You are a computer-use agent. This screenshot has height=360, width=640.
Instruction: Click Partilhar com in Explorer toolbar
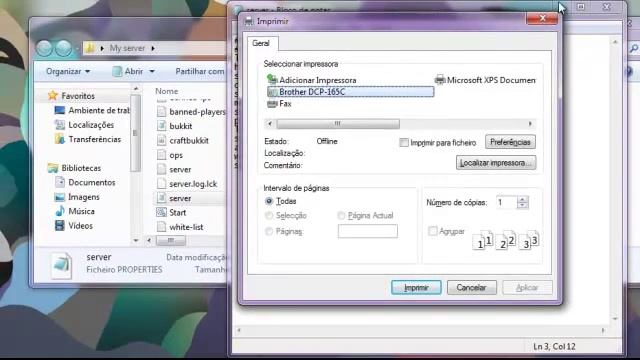click(200, 71)
